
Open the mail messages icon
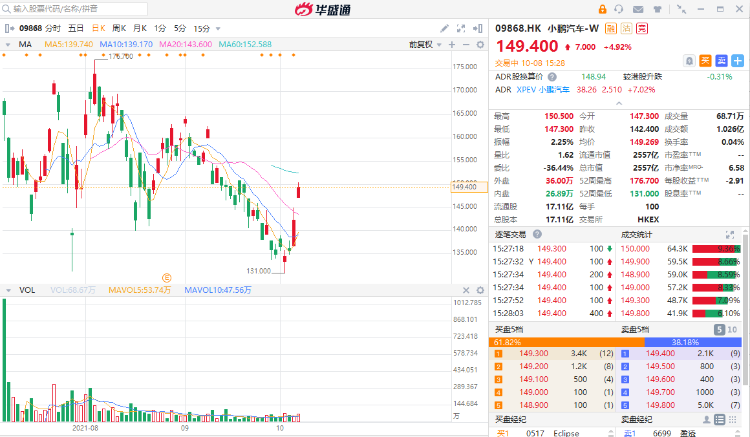[x=638, y=9]
